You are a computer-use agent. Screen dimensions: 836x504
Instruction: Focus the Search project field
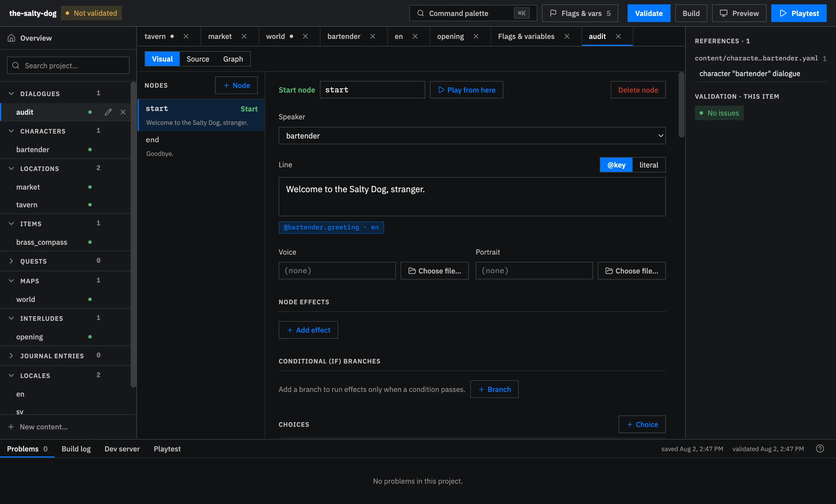tap(68, 66)
